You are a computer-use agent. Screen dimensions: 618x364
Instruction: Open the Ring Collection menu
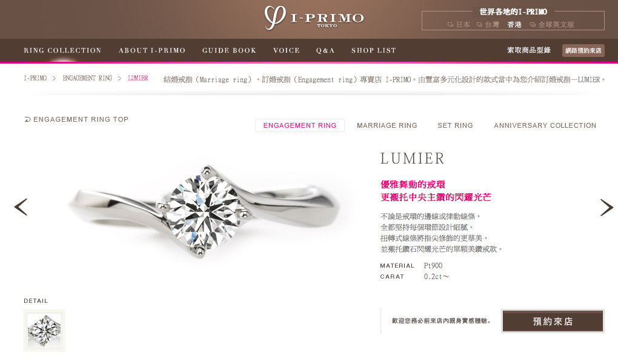pos(62,50)
